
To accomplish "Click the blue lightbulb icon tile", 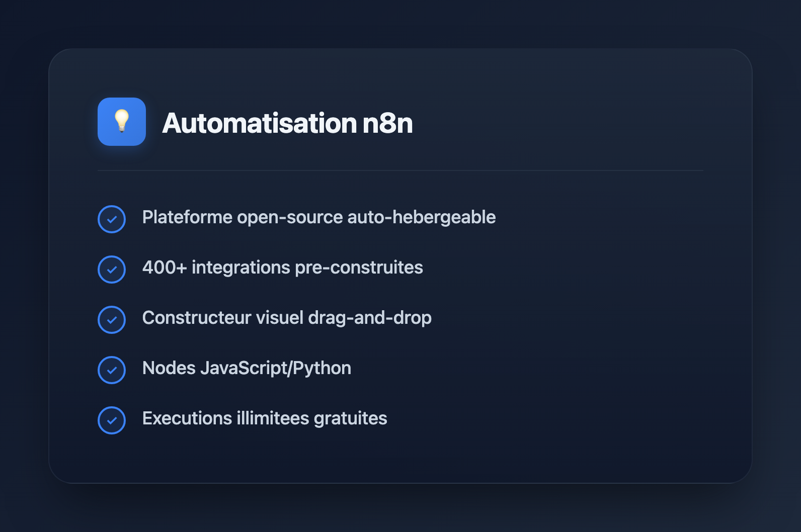I will [x=122, y=122].
